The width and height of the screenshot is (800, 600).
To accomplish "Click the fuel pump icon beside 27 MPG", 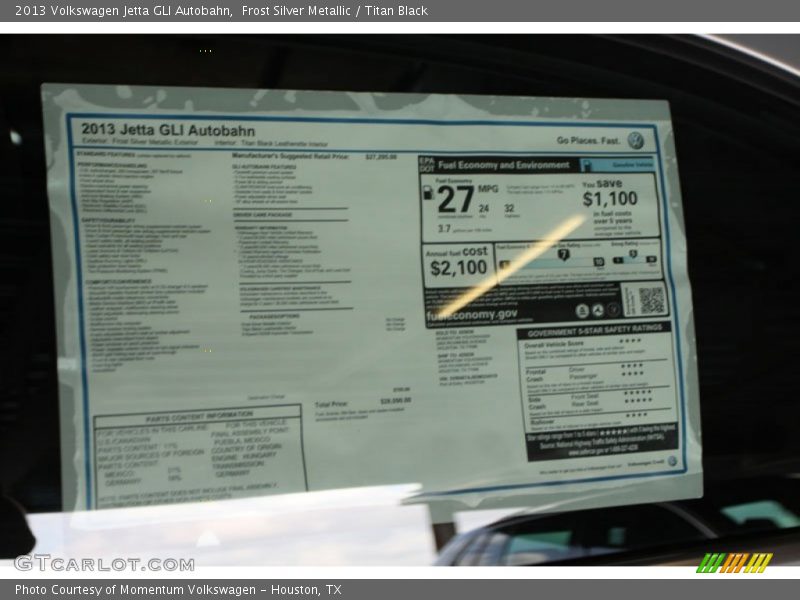I will 428,192.
